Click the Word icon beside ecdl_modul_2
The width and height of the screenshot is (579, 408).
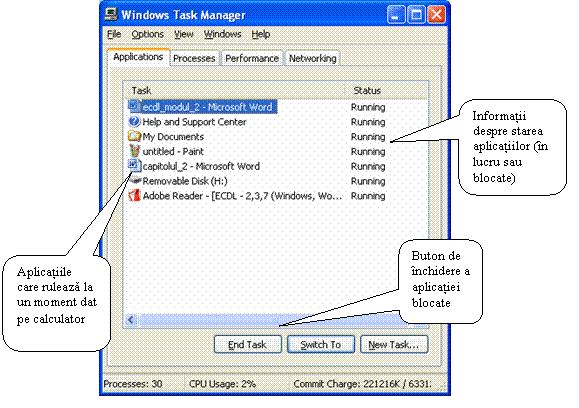(x=134, y=106)
